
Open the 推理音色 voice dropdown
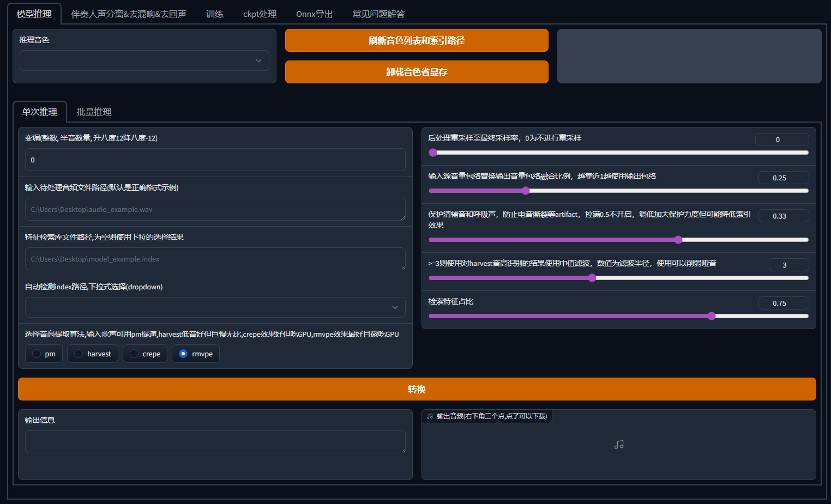(x=144, y=60)
